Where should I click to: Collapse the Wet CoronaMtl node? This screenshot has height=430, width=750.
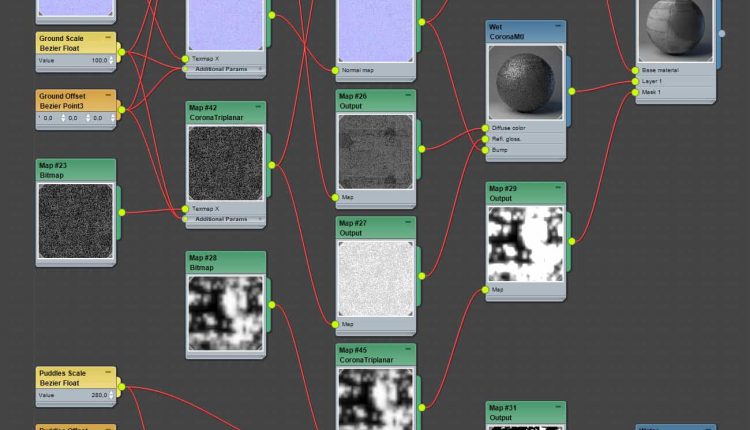click(x=560, y=26)
